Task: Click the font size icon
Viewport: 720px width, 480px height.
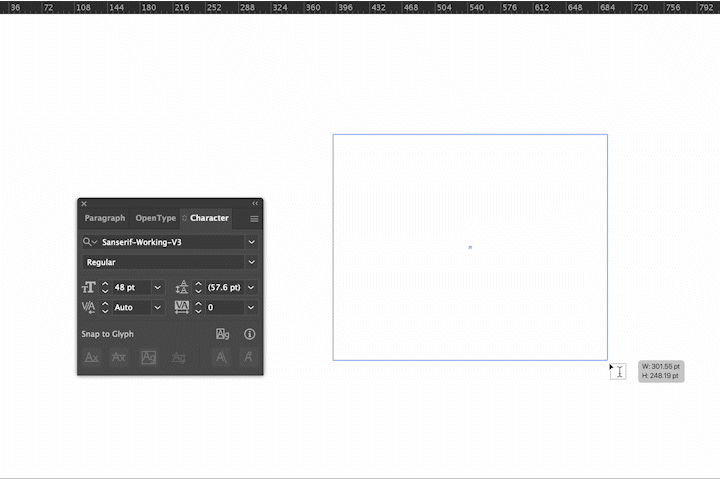Action: point(88,287)
